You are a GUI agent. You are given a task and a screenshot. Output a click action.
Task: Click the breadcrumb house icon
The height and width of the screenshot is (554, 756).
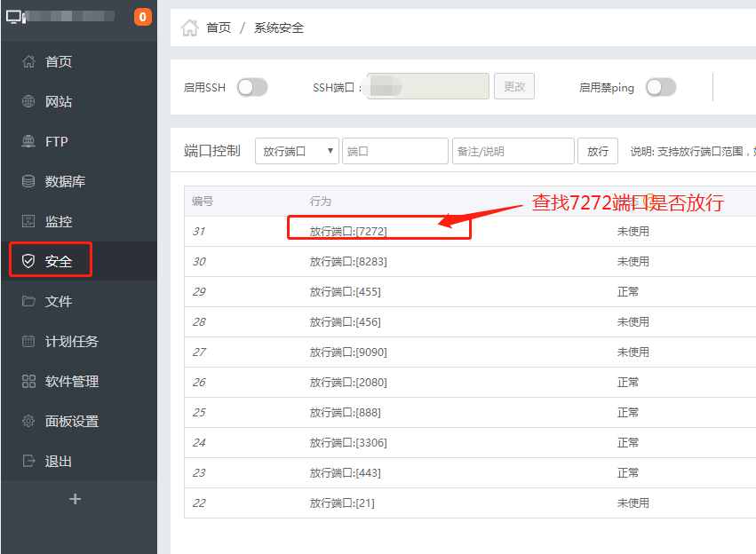189,28
